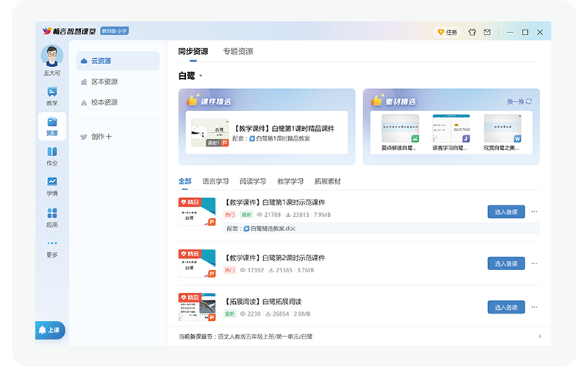
Task: Open the 学情 analytics section
Action: tap(52, 187)
